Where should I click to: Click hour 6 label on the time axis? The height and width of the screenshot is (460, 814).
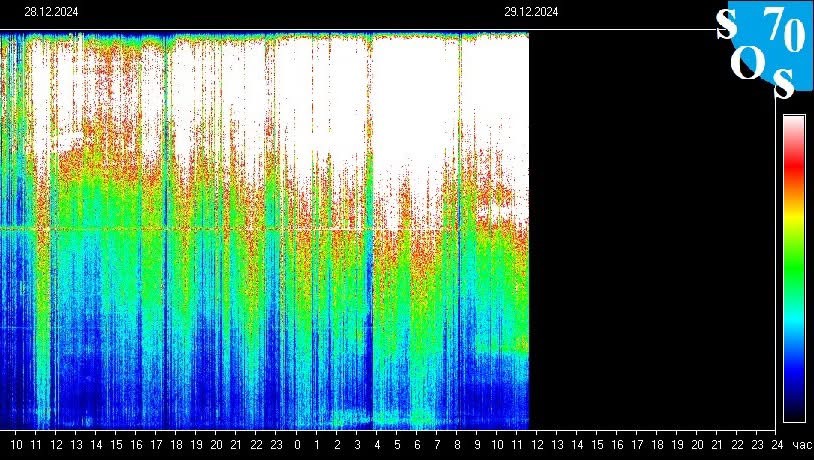(417, 444)
